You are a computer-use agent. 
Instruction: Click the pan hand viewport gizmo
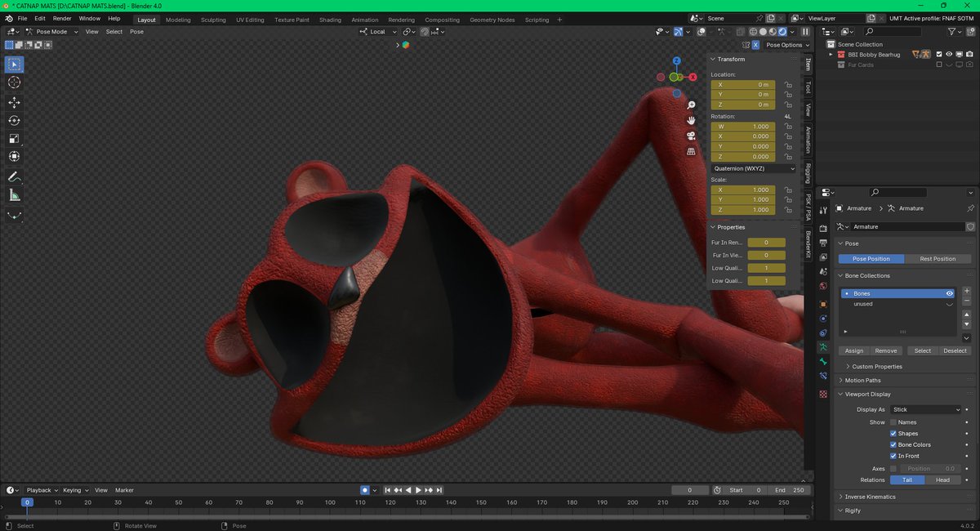(x=691, y=121)
